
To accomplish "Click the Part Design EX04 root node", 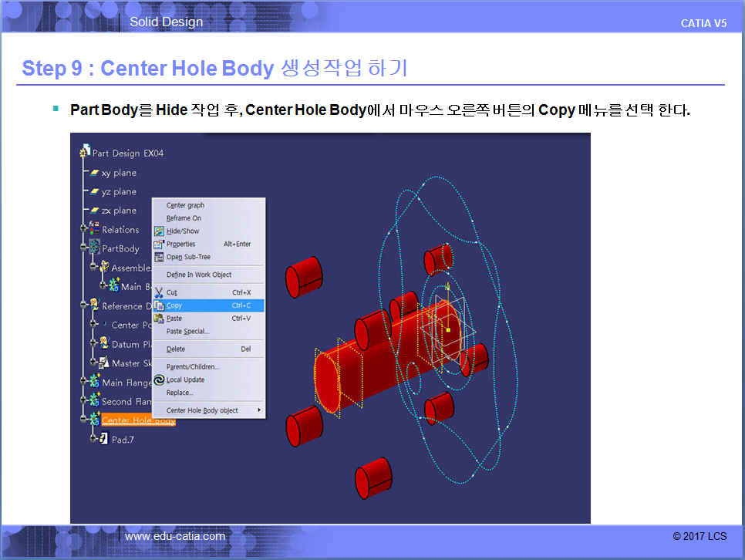I will 127,153.
